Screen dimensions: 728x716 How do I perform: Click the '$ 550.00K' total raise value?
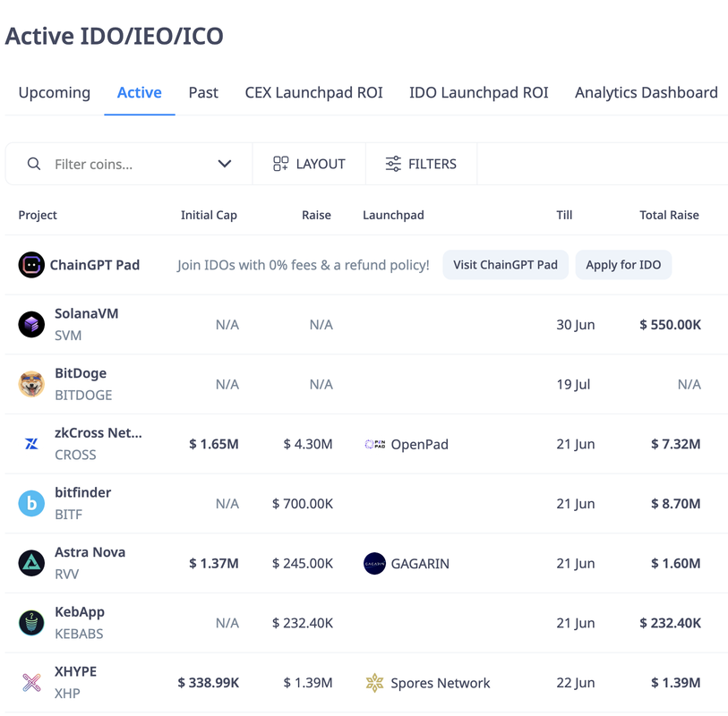tap(670, 325)
